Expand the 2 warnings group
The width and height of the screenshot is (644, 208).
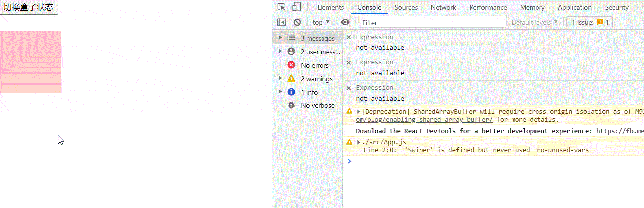[x=280, y=78]
